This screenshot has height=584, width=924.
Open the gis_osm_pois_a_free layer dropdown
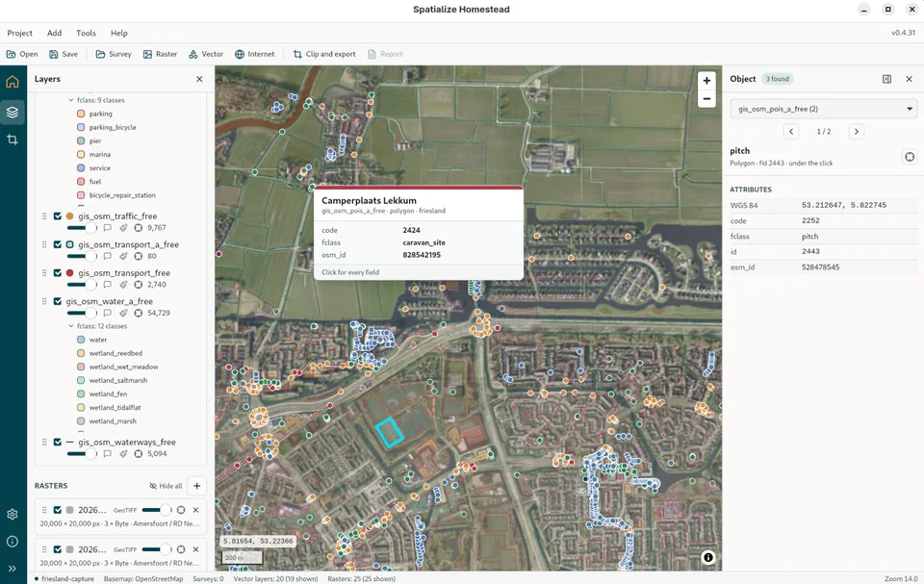pyautogui.click(x=823, y=109)
